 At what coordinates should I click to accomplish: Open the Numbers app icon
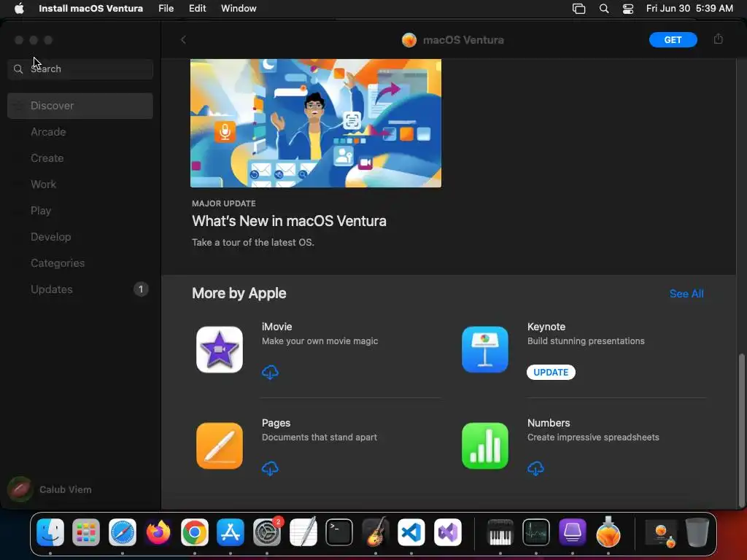pos(484,446)
